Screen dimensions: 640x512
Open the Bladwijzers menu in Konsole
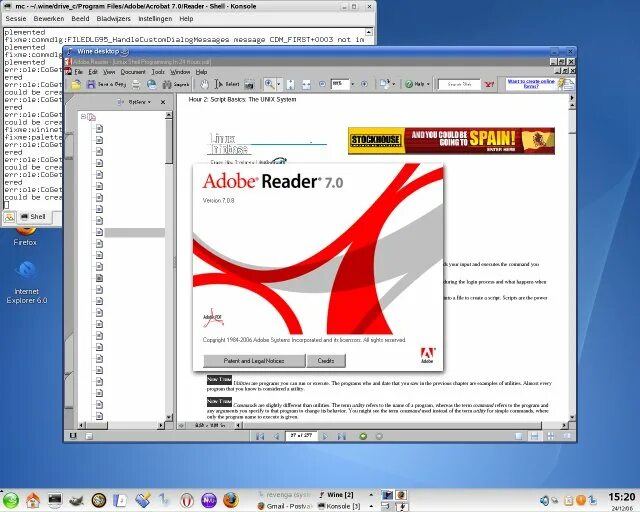click(x=113, y=19)
